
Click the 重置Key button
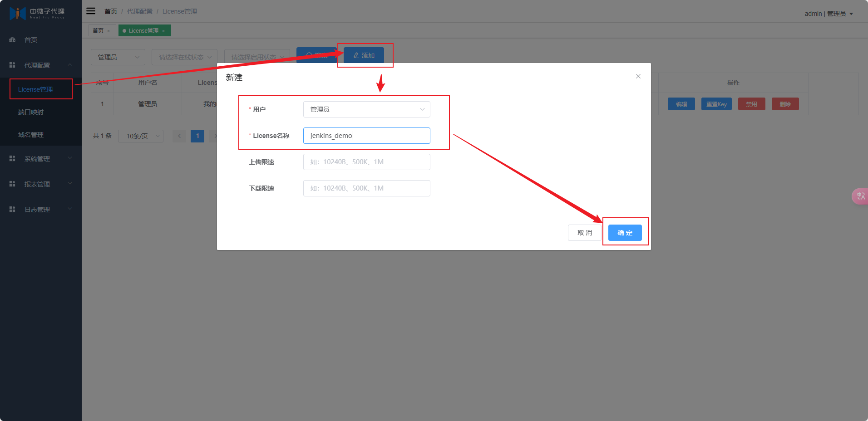pos(716,104)
